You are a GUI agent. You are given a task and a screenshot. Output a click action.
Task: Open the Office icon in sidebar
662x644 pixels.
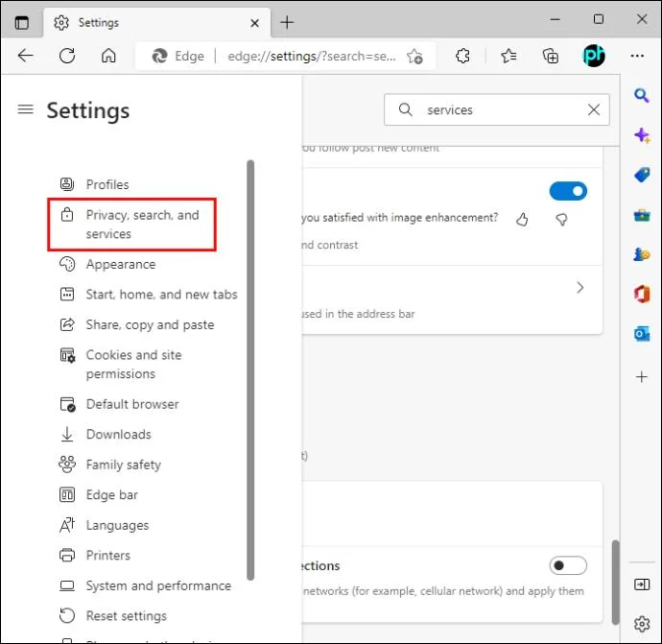pyautogui.click(x=642, y=295)
